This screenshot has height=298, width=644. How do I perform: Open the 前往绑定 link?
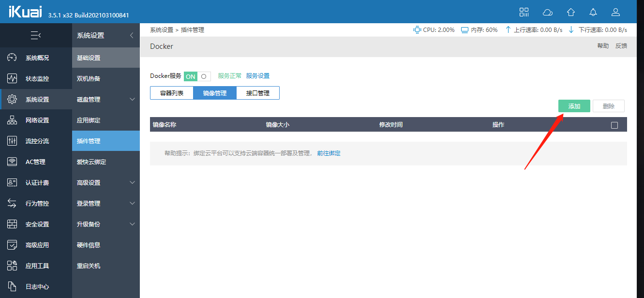(329, 153)
